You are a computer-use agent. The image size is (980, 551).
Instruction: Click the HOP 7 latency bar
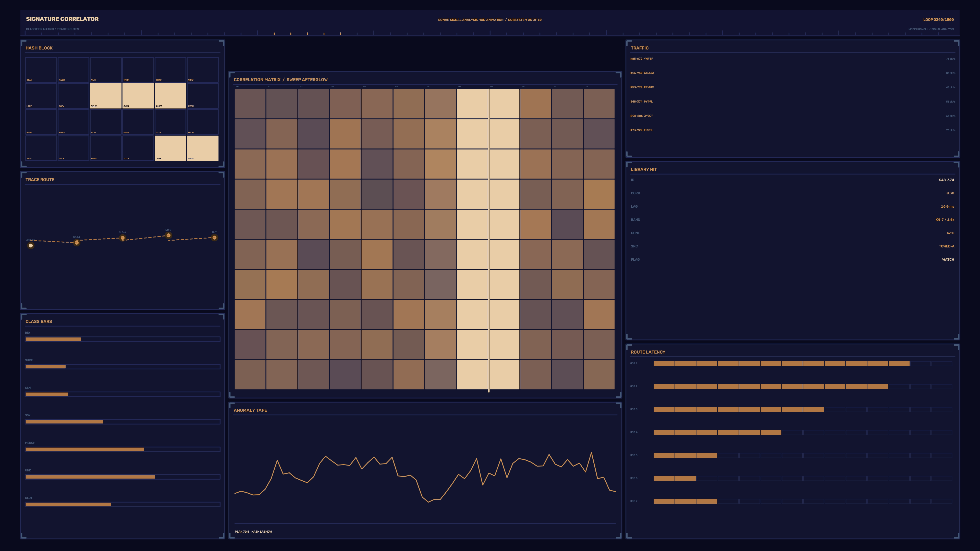tap(803, 501)
